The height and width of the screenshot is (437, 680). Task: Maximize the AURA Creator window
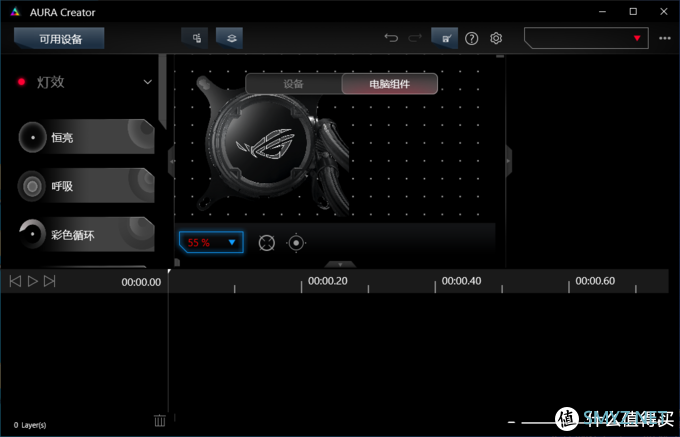(x=633, y=12)
